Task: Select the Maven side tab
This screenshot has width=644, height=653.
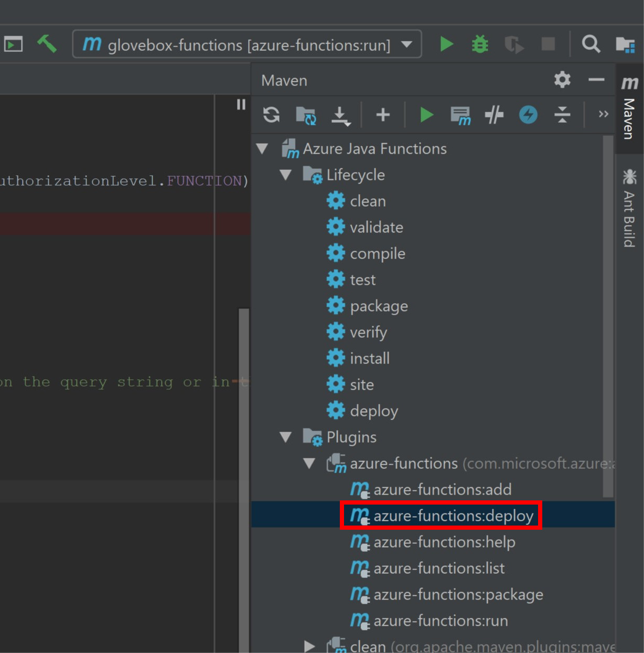Action: tap(629, 109)
